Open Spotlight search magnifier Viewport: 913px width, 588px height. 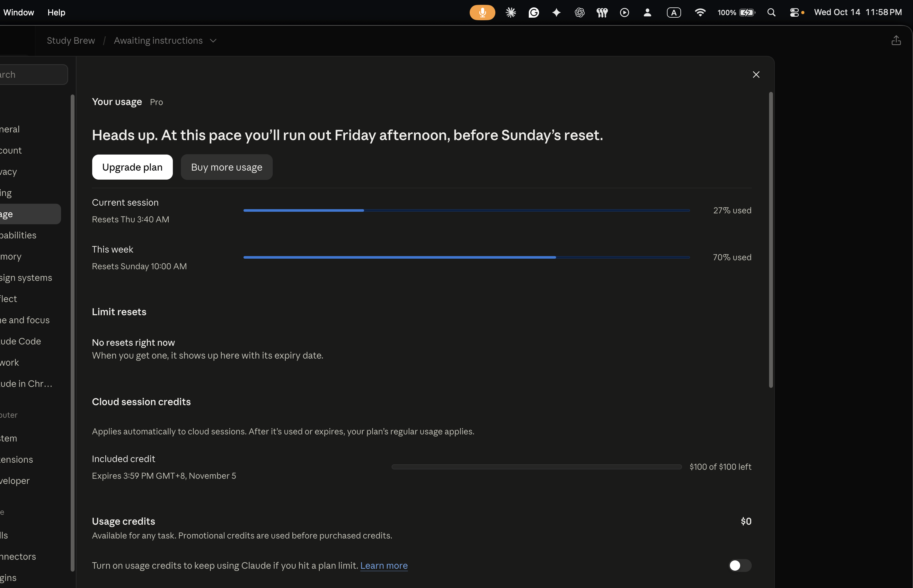click(x=771, y=13)
